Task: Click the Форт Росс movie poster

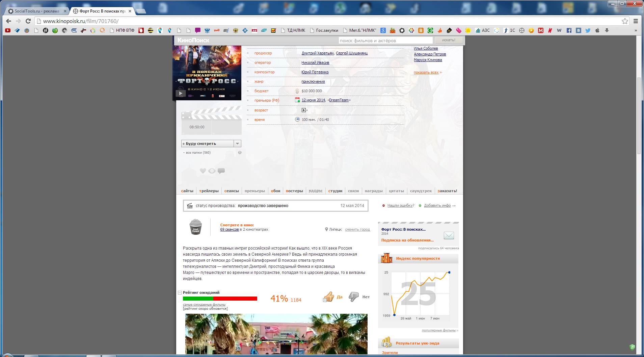Action: pyautogui.click(x=207, y=73)
